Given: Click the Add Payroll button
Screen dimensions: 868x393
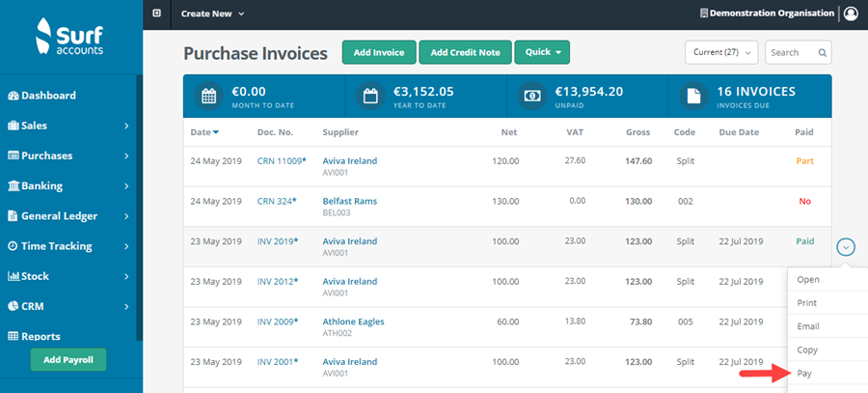Looking at the screenshot, I should pos(68,359).
